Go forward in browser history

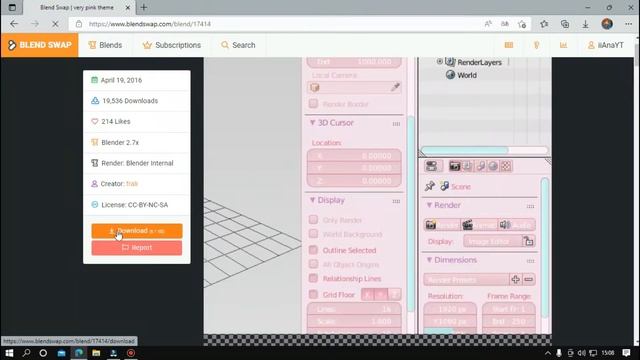click(35, 24)
